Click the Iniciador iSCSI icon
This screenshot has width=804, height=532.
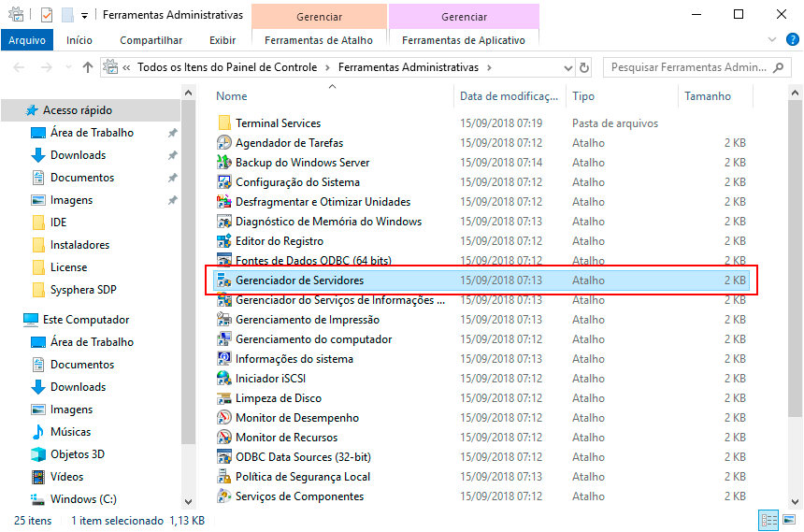tap(224, 378)
